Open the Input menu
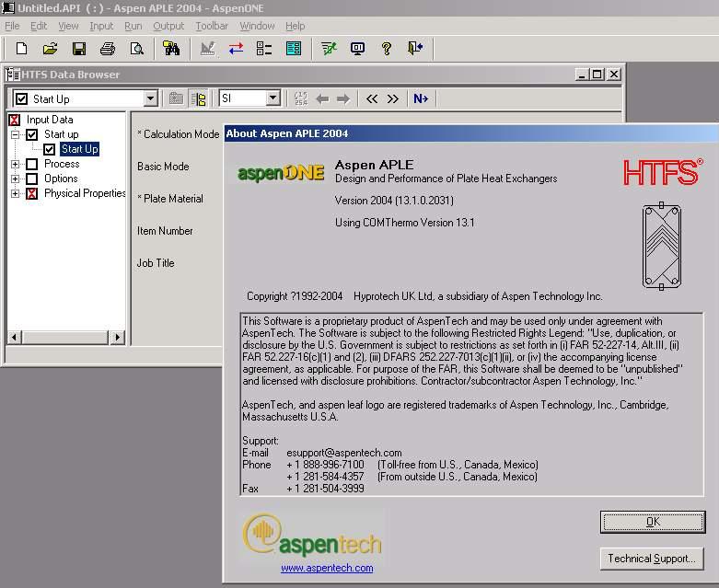 [x=101, y=26]
